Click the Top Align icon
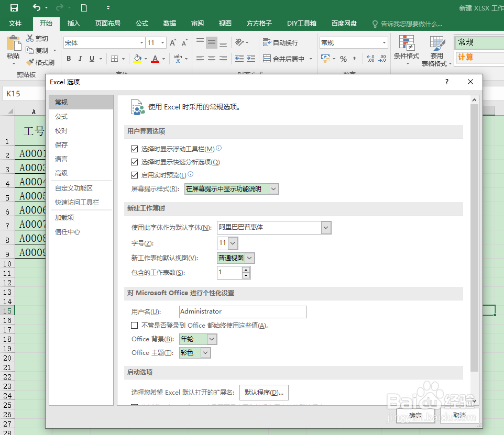Viewport: 504px width, 435px height. pyautogui.click(x=200, y=42)
